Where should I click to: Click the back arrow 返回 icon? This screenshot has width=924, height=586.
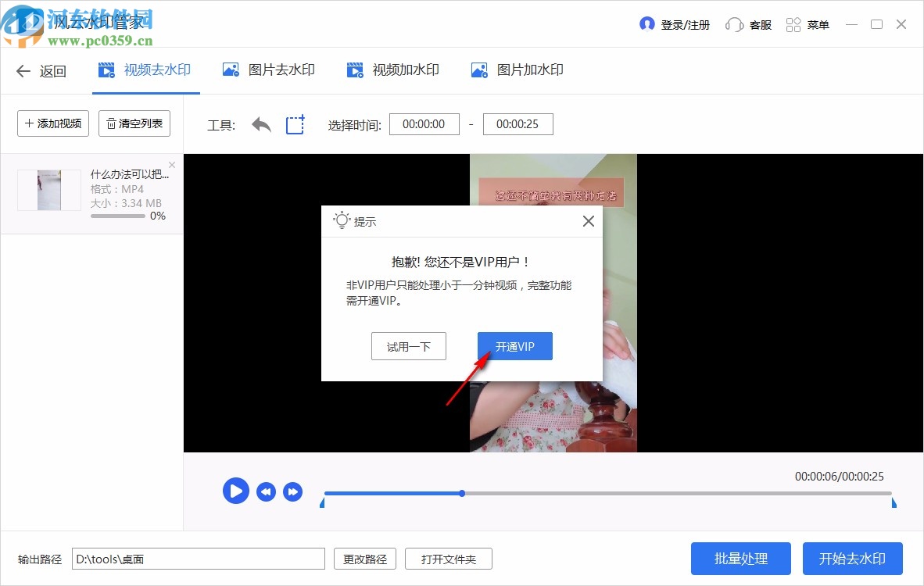click(x=22, y=70)
